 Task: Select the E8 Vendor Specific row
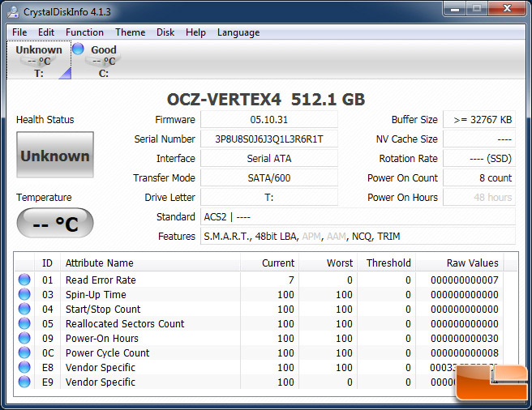point(260,367)
